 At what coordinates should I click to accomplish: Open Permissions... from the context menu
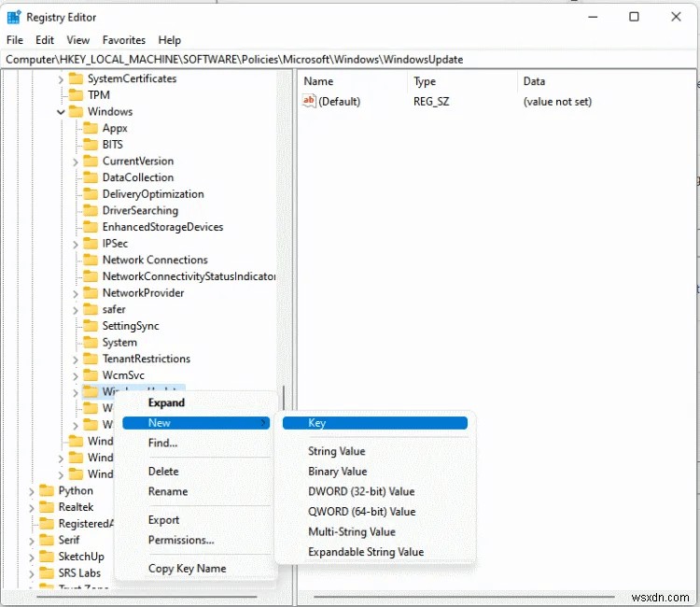196,540
